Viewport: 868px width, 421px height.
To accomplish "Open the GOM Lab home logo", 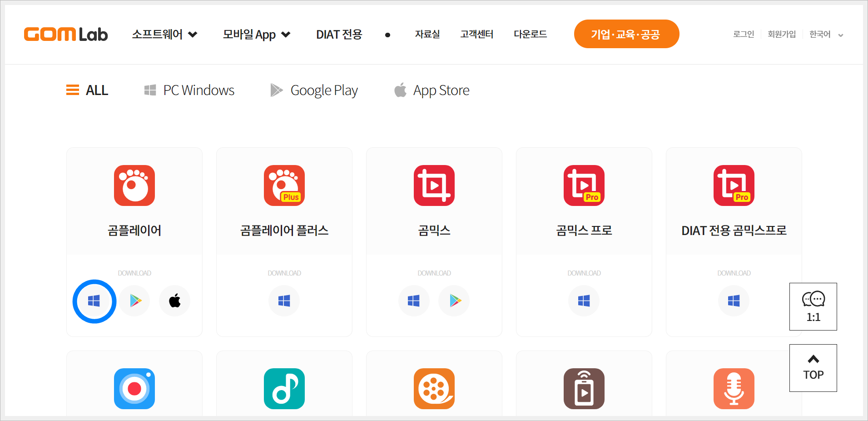I will [66, 34].
